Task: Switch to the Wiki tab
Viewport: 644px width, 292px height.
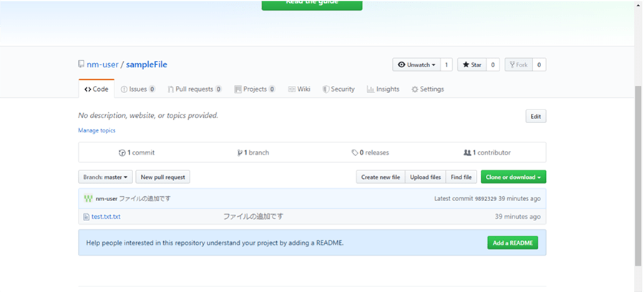Action: click(x=299, y=89)
